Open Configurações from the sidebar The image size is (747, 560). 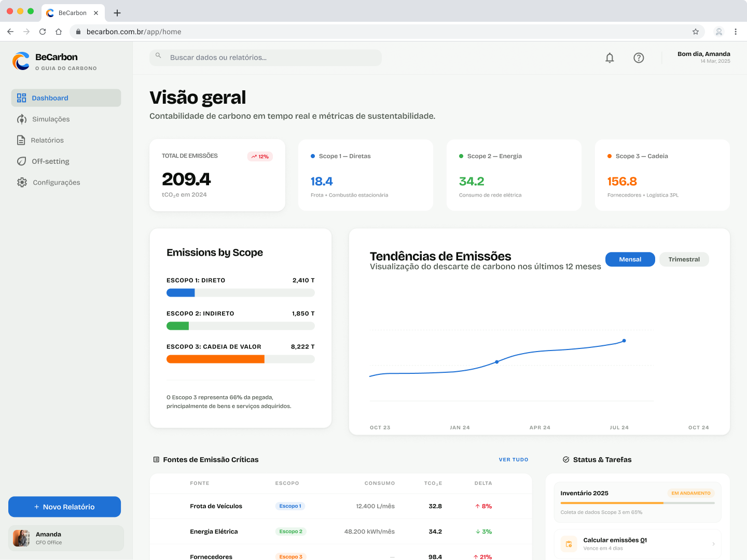click(x=56, y=182)
